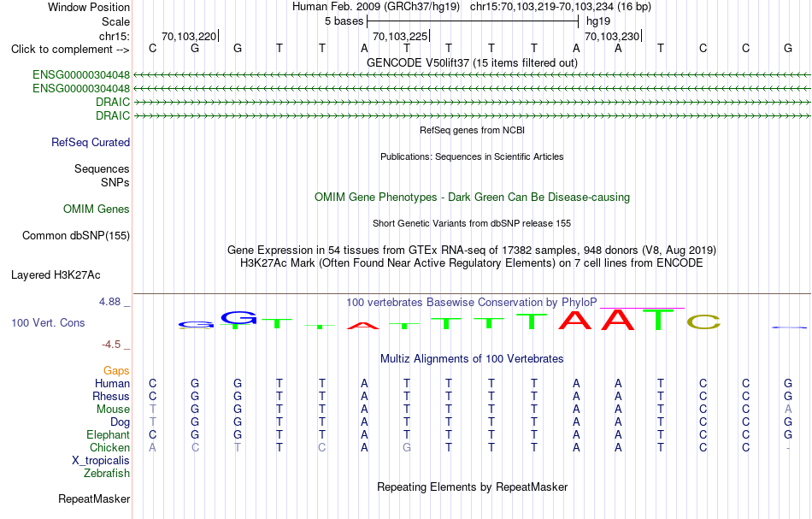Click the 4.88 PhyloP upper axis value
The image size is (812, 519).
point(109,302)
